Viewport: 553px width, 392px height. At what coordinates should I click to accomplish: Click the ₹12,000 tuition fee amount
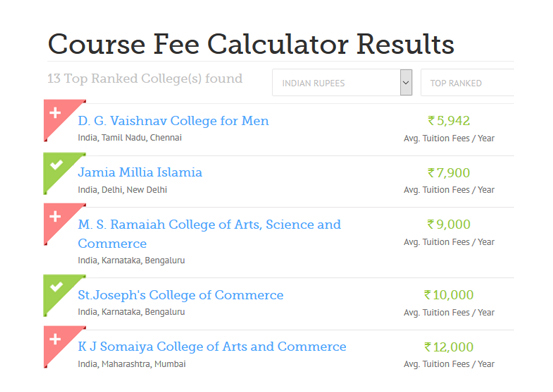449,347
